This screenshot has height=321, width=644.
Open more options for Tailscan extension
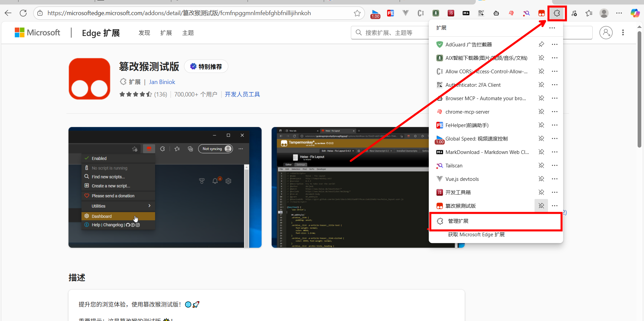[554, 165]
